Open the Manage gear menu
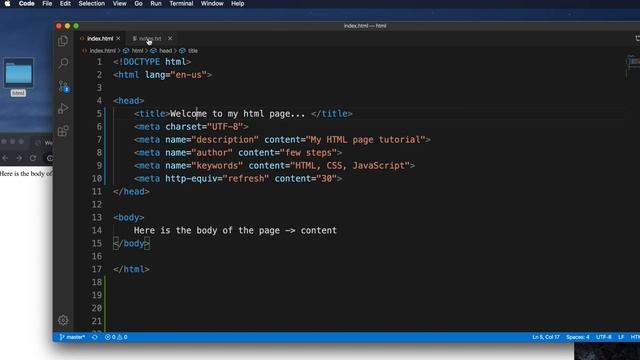This screenshot has width=640, height=360. [63, 320]
